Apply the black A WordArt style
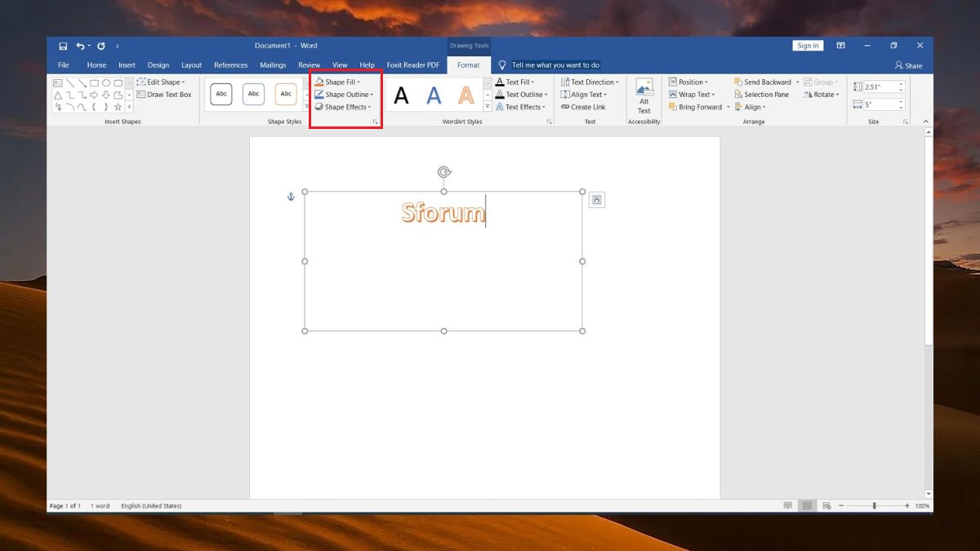Viewport: 980px width, 551px height. pyautogui.click(x=401, y=96)
